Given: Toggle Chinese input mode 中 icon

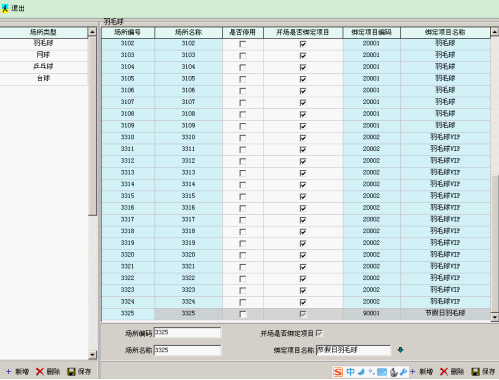Looking at the screenshot, I should click(x=350, y=372).
